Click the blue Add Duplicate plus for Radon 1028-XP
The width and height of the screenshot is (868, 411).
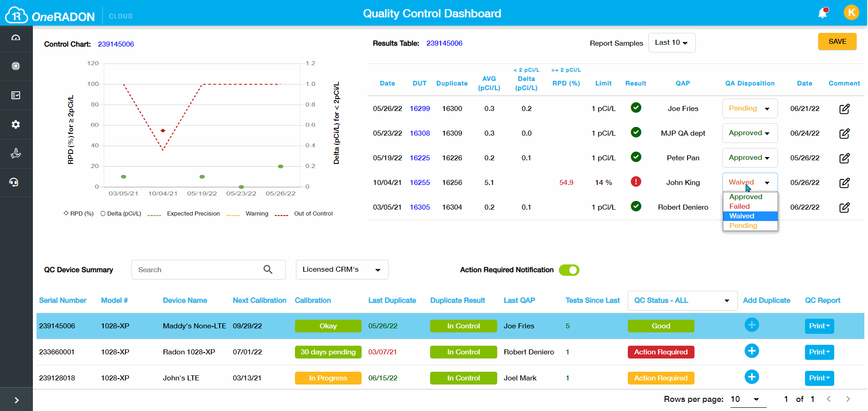coord(752,351)
